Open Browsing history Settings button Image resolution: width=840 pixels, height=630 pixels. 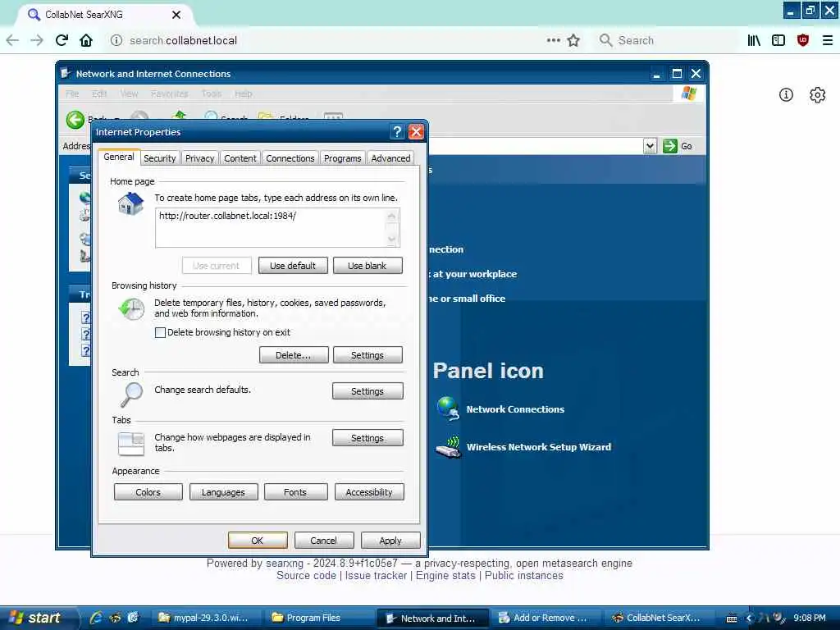[367, 355]
